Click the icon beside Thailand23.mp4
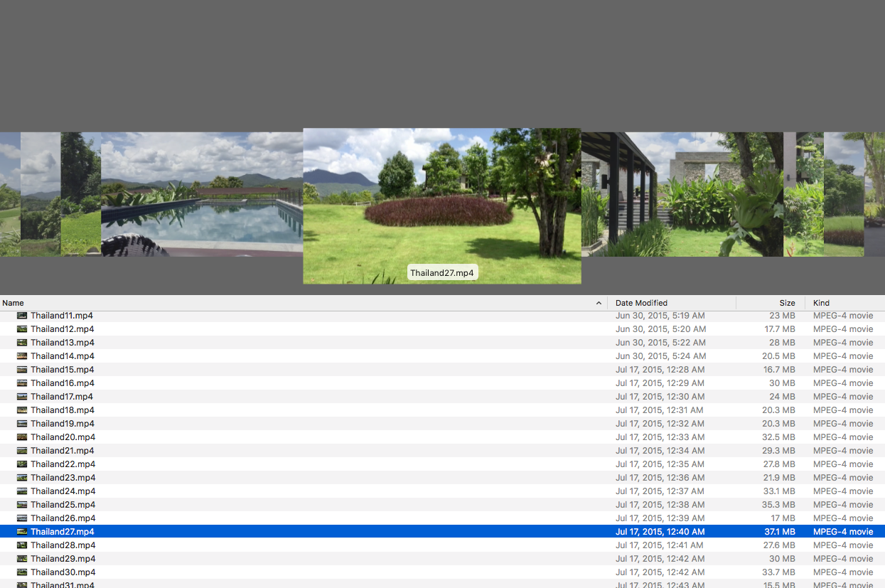The width and height of the screenshot is (885, 588). tap(22, 478)
